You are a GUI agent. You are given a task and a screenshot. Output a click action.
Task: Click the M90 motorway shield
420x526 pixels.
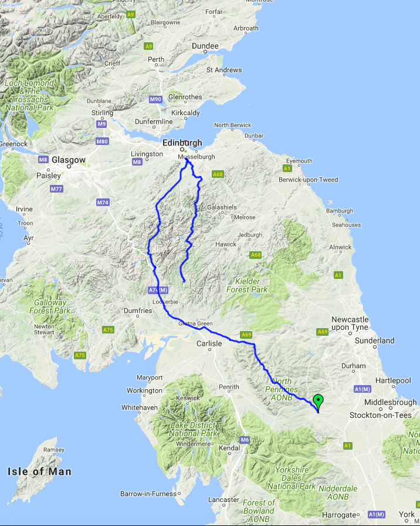click(x=155, y=99)
